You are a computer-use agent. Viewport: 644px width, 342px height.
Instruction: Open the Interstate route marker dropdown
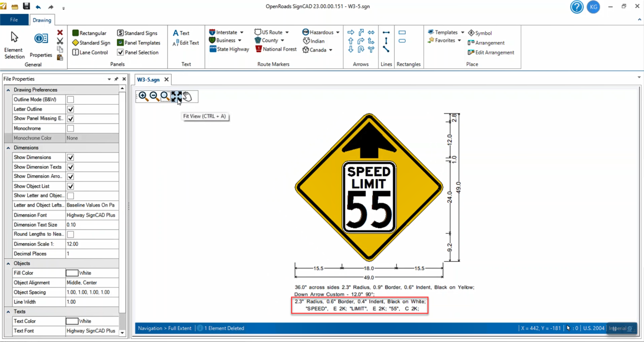point(241,32)
